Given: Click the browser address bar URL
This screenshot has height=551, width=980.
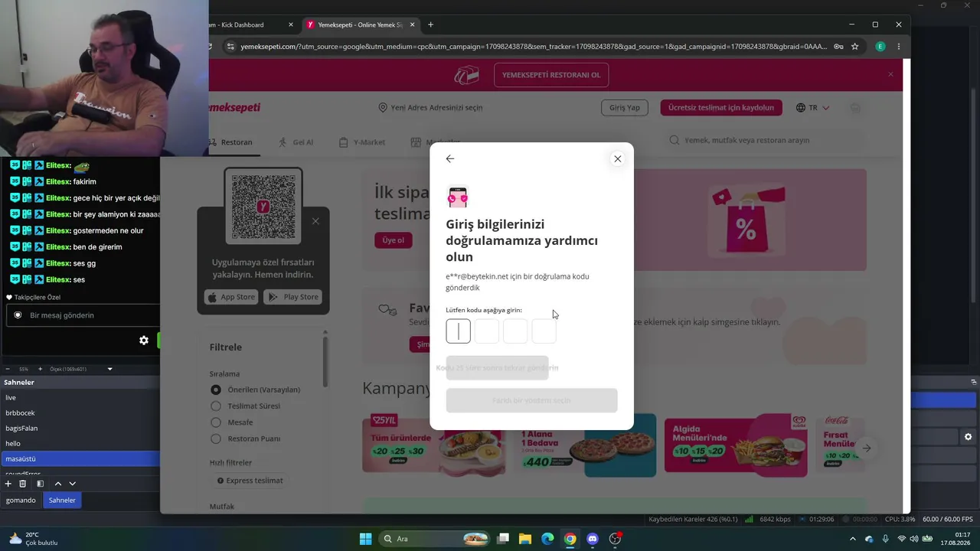Looking at the screenshot, I should pos(534,47).
